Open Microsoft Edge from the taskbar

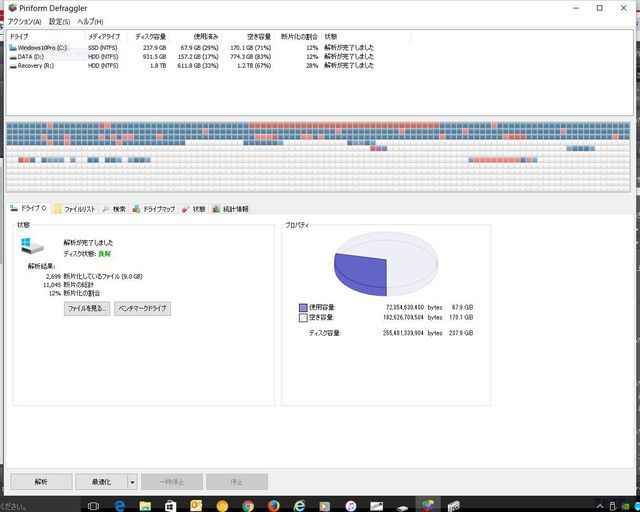pyautogui.click(x=120, y=506)
